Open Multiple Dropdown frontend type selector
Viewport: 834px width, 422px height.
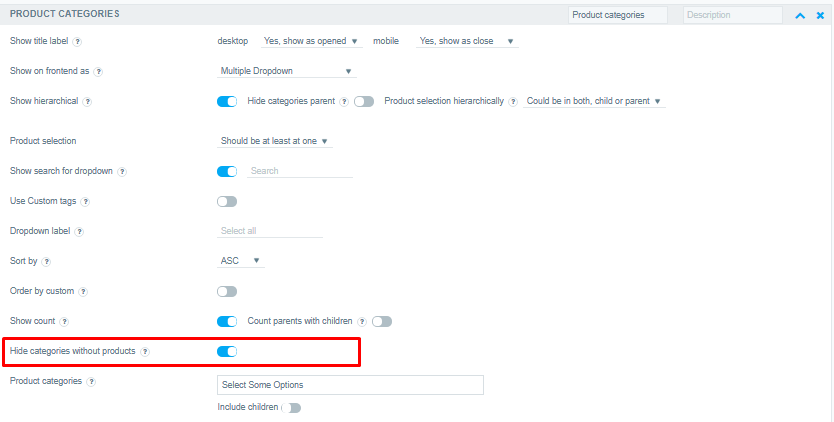[x=287, y=71]
